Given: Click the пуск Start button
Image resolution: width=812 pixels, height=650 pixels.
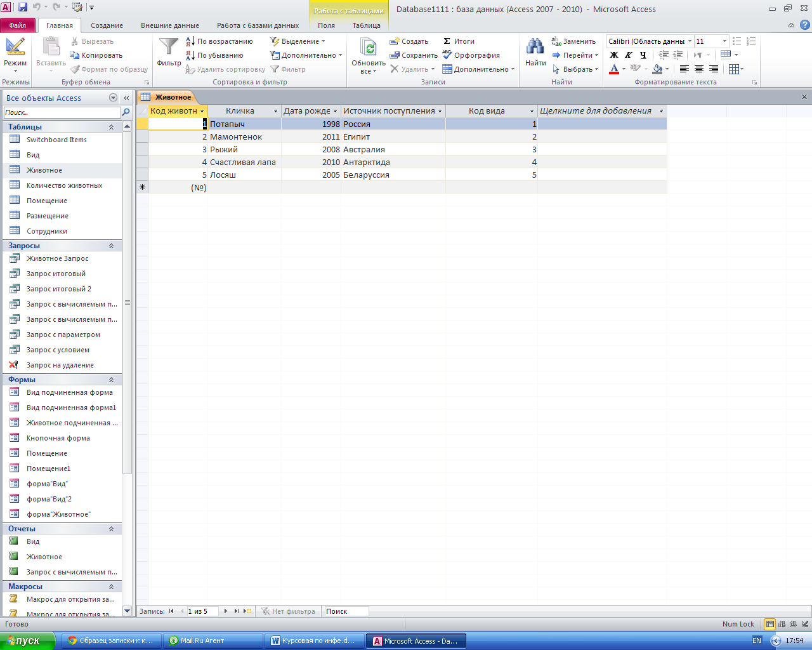Looking at the screenshot, I should pyautogui.click(x=28, y=640).
